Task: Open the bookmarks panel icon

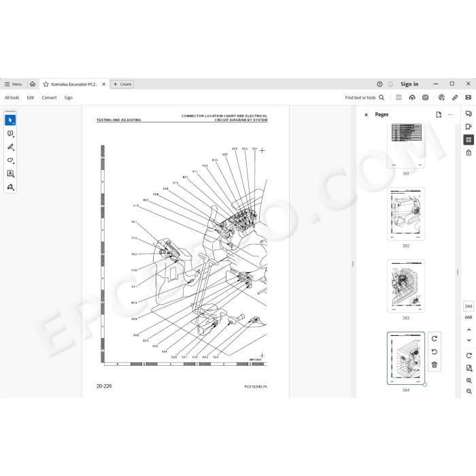Action: click(469, 126)
